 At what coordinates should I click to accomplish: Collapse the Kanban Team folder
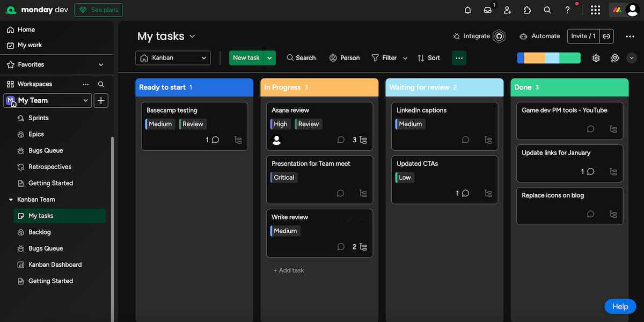[x=11, y=200]
